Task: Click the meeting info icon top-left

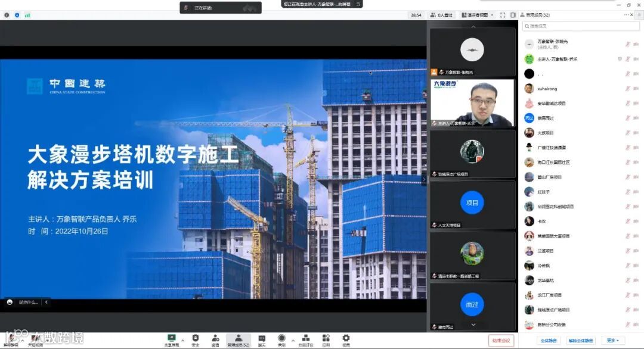Action: pos(7,15)
